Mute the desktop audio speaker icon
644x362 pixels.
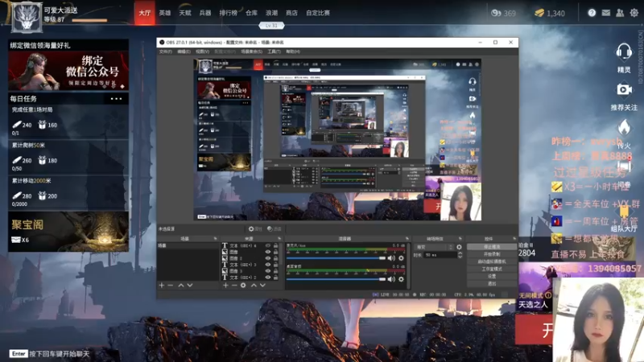391,279
